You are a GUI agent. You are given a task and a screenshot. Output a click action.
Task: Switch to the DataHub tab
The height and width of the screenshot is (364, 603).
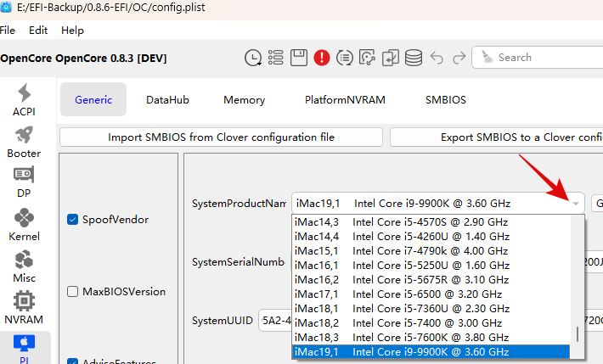coord(167,100)
